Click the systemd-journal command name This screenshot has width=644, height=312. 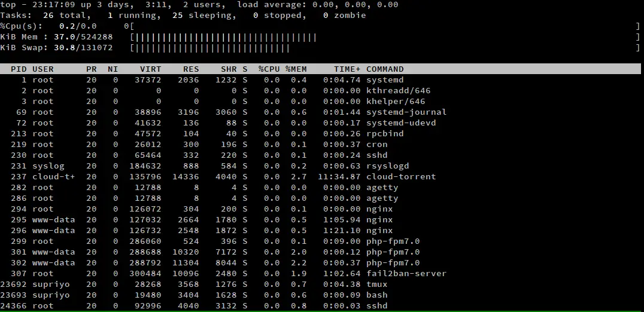(406, 112)
